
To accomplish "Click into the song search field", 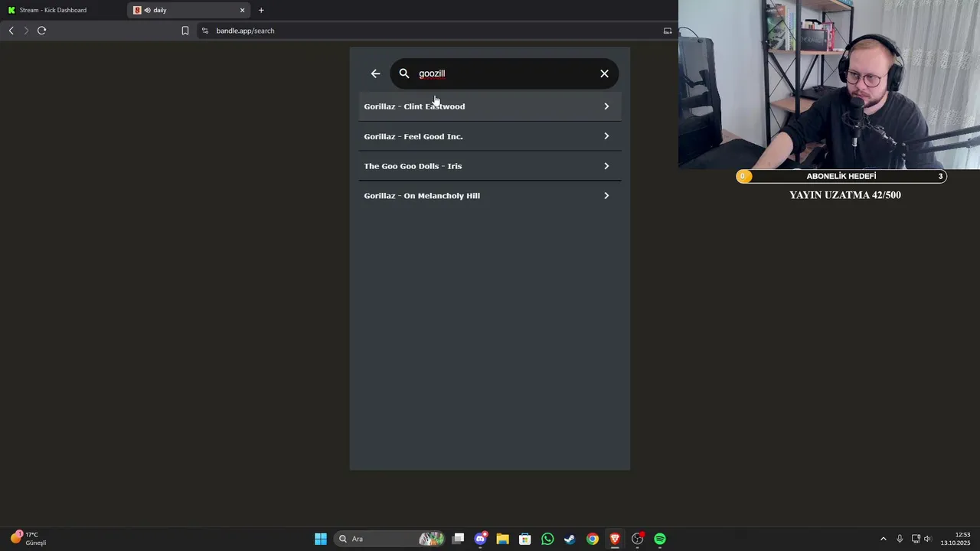I will click(x=504, y=73).
